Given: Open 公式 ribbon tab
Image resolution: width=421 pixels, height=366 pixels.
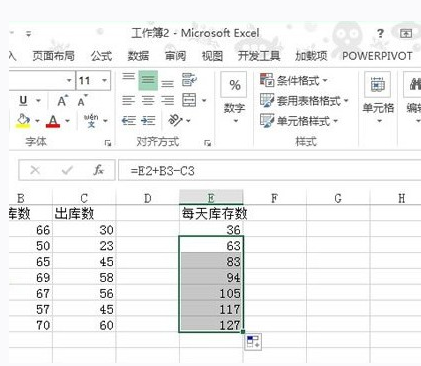Looking at the screenshot, I should [x=101, y=56].
